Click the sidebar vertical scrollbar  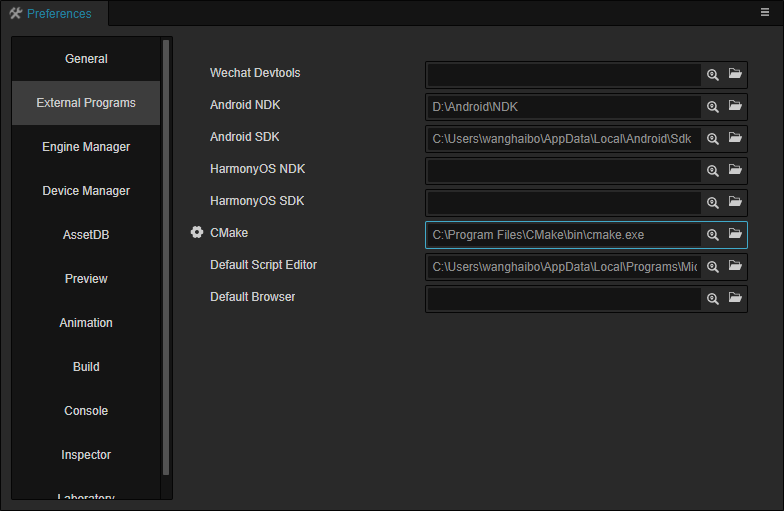166,258
